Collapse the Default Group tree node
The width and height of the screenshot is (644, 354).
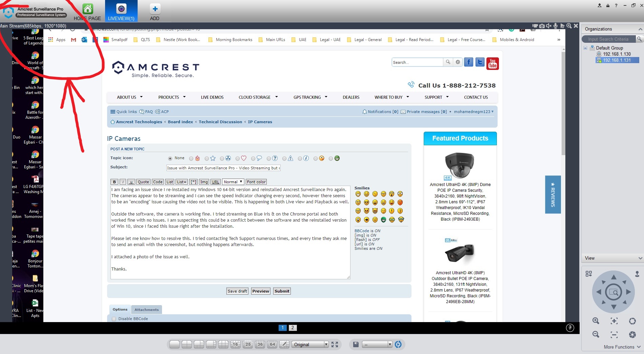[585, 48]
